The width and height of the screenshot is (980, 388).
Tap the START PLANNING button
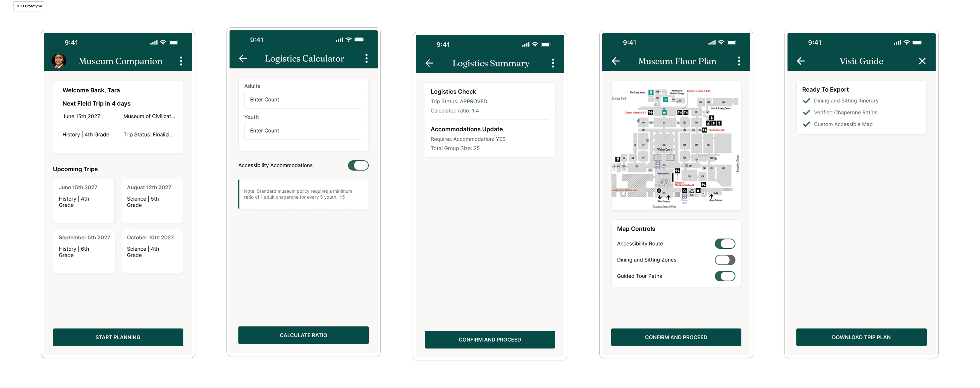coord(118,337)
